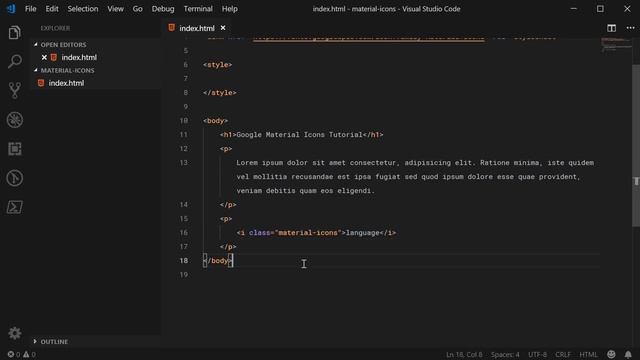Open the Terminal menu

(198, 9)
